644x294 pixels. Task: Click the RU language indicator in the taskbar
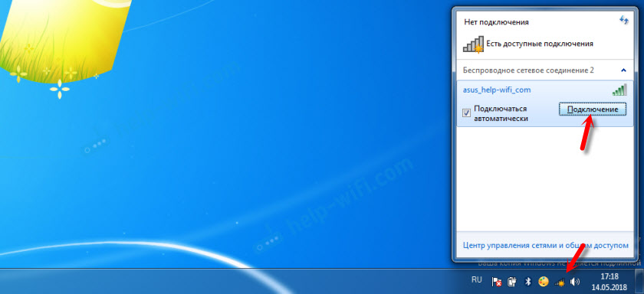(x=476, y=279)
